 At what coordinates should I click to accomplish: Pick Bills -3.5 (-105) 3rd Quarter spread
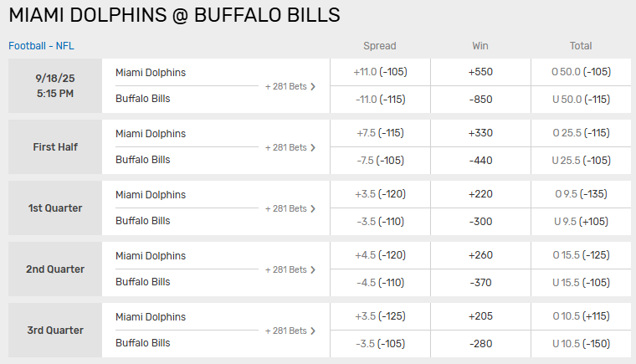380,343
